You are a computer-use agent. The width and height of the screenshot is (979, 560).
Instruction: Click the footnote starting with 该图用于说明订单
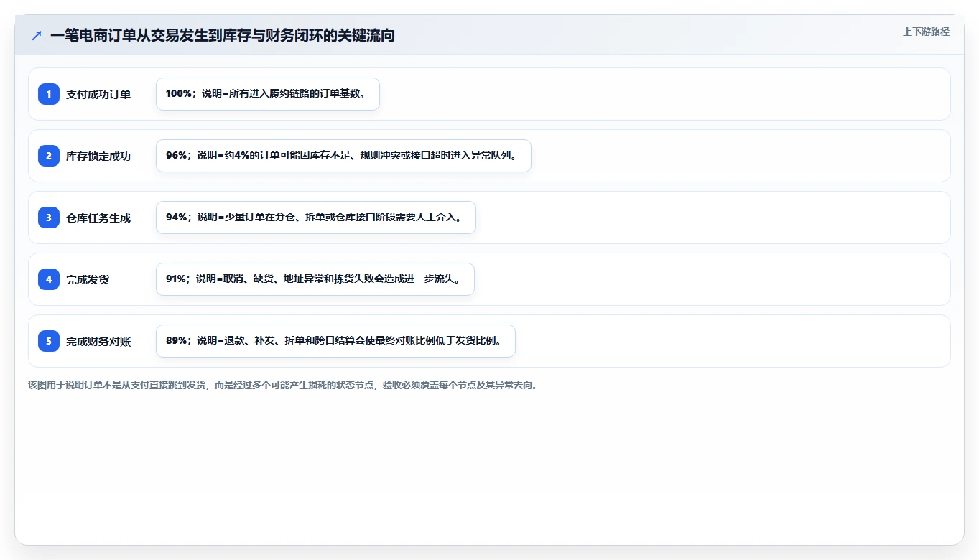pyautogui.click(x=283, y=385)
